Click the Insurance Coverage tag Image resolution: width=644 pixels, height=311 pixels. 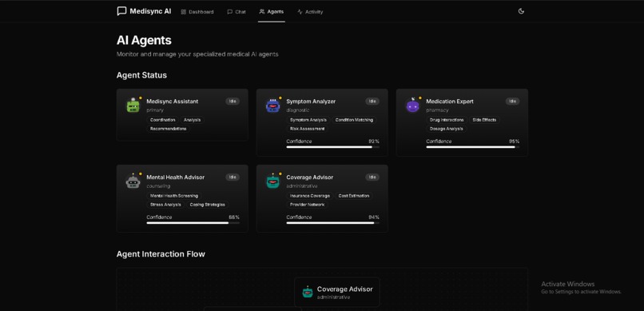(310, 196)
